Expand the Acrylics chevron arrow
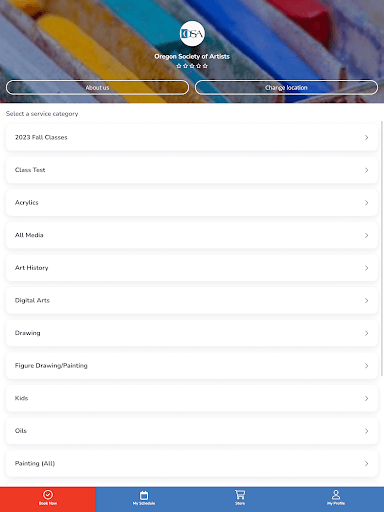This screenshot has height=512, width=384. point(366,203)
